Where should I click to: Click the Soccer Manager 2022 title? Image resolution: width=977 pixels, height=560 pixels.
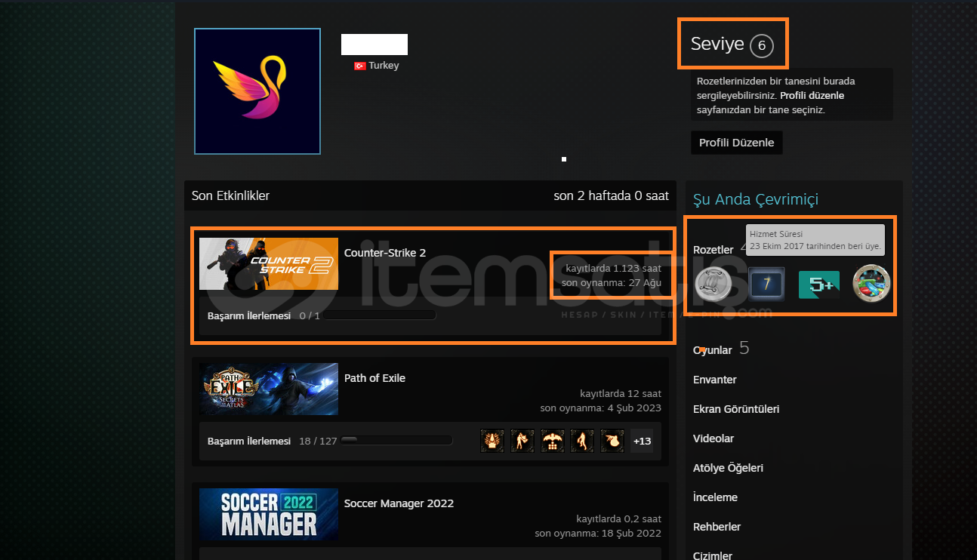pyautogui.click(x=399, y=503)
